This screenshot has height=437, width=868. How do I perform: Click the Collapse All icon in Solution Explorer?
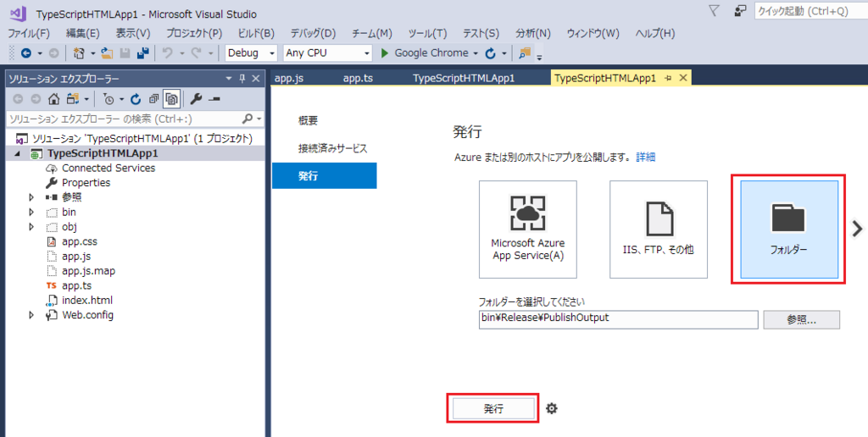click(x=154, y=99)
